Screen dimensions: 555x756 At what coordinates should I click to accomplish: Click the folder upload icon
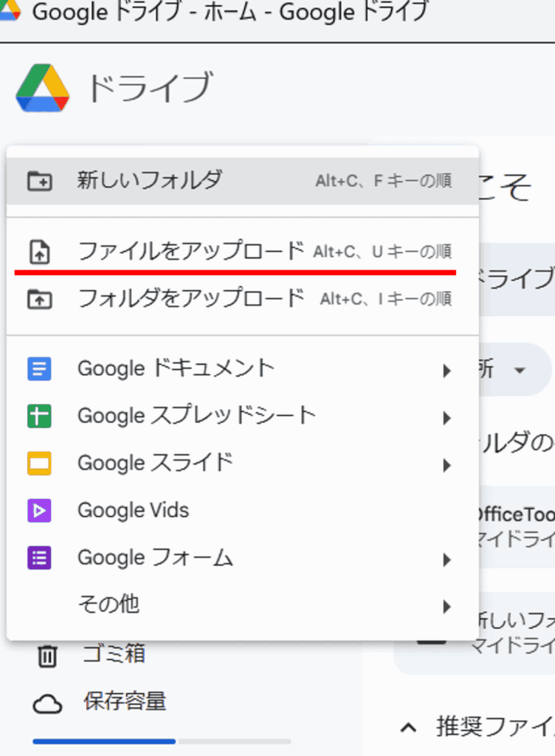39,299
